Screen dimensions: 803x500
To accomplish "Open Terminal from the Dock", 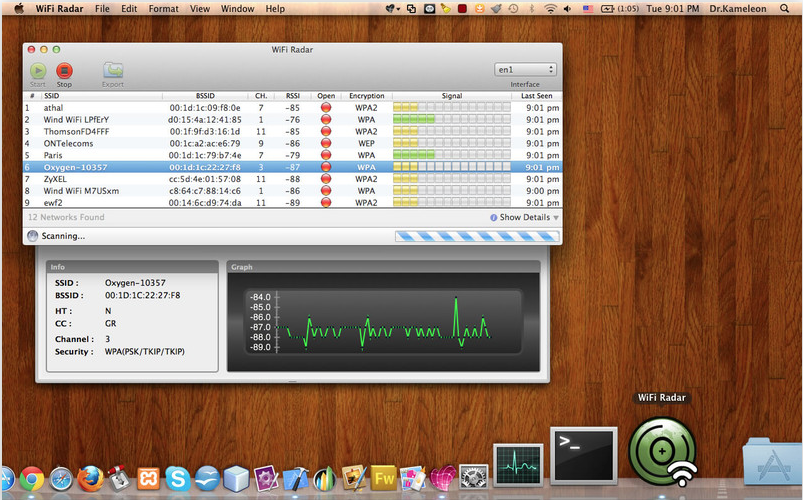I will coord(583,457).
